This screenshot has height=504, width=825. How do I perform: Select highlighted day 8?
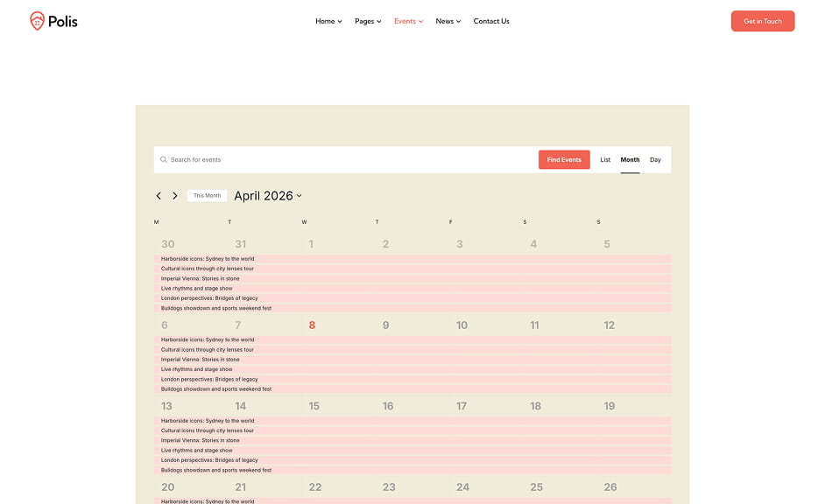point(312,325)
